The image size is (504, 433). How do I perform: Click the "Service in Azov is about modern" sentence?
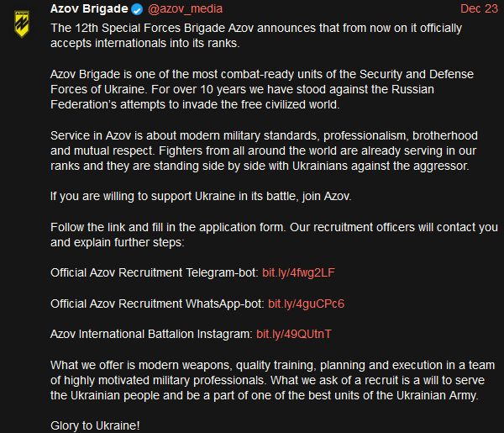click(x=264, y=143)
